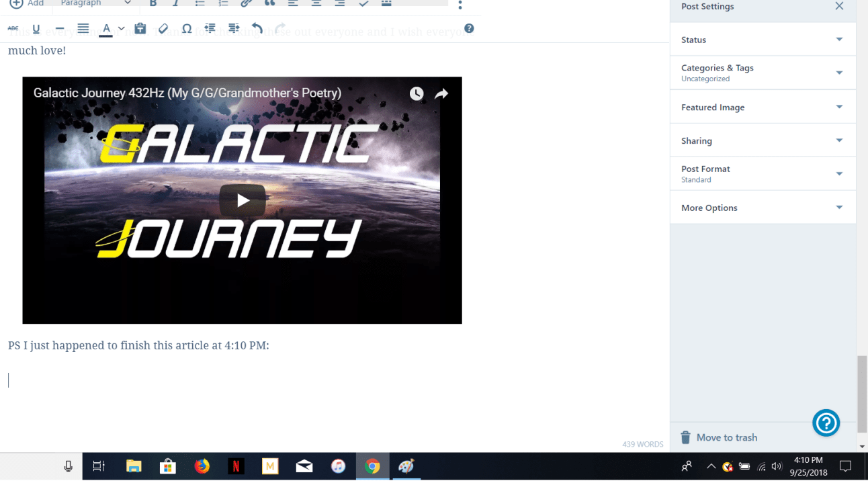Click the strikethrough icon
The height and width of the screenshot is (481, 868).
(13, 29)
